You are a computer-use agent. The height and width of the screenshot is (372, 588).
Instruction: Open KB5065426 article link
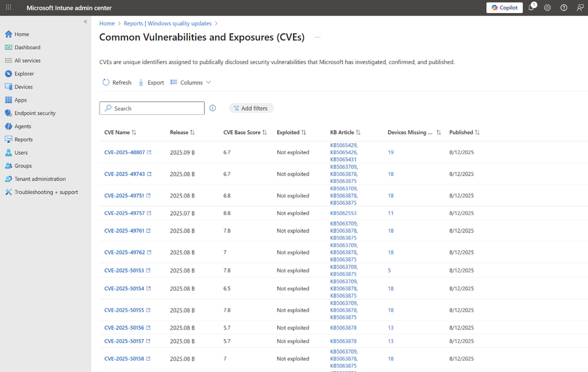pyautogui.click(x=344, y=152)
